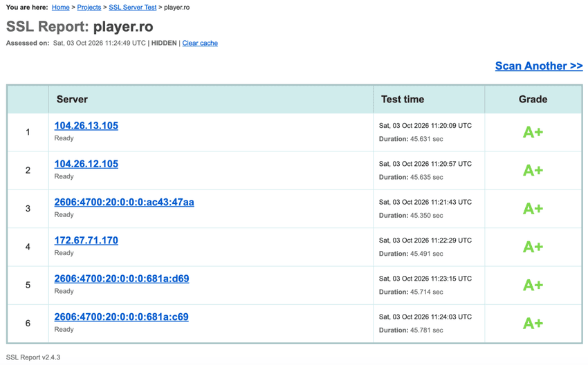588x365 pixels.
Task: Click row number 6 cell
Action: (x=28, y=324)
